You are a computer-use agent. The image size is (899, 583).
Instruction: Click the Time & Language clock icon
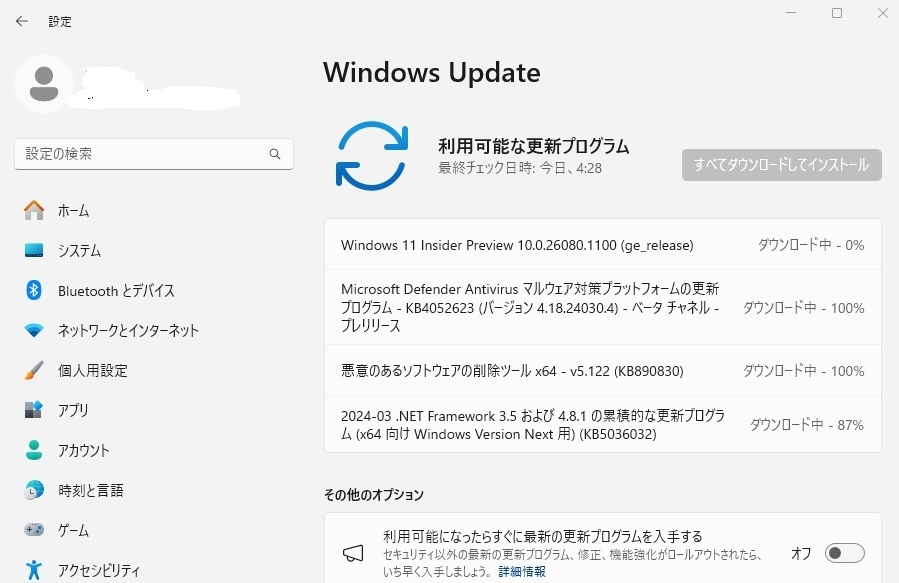34,490
